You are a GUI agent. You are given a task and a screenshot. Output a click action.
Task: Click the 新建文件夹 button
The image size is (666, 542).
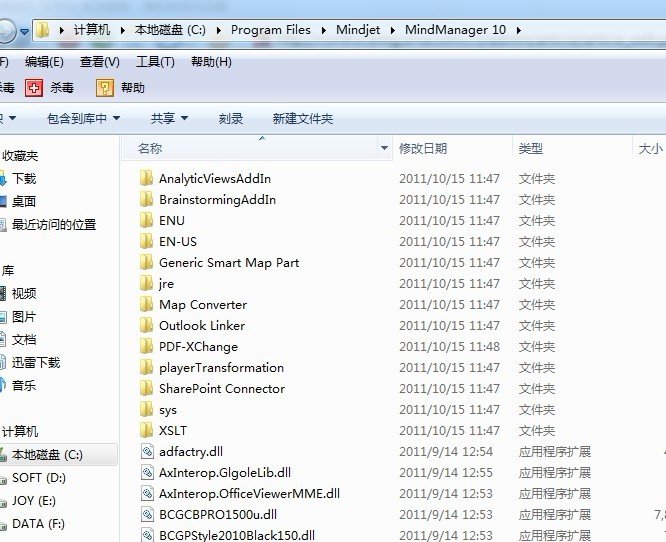click(x=302, y=118)
